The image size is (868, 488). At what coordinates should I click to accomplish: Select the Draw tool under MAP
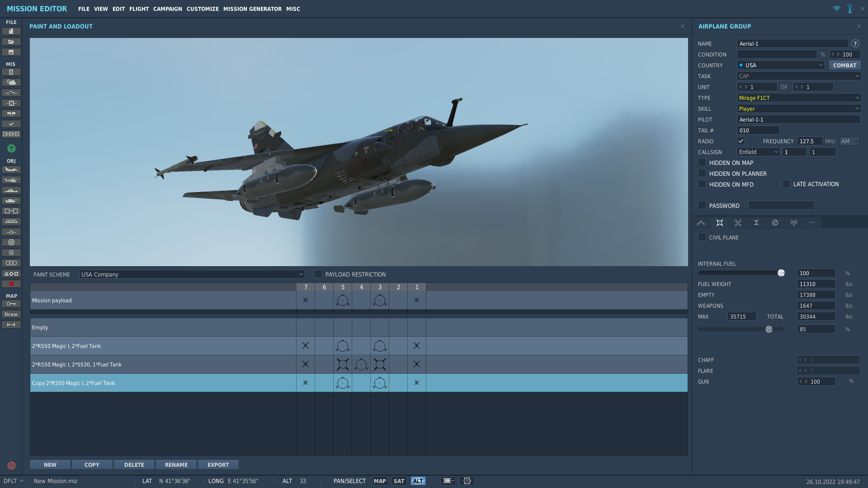(11, 314)
